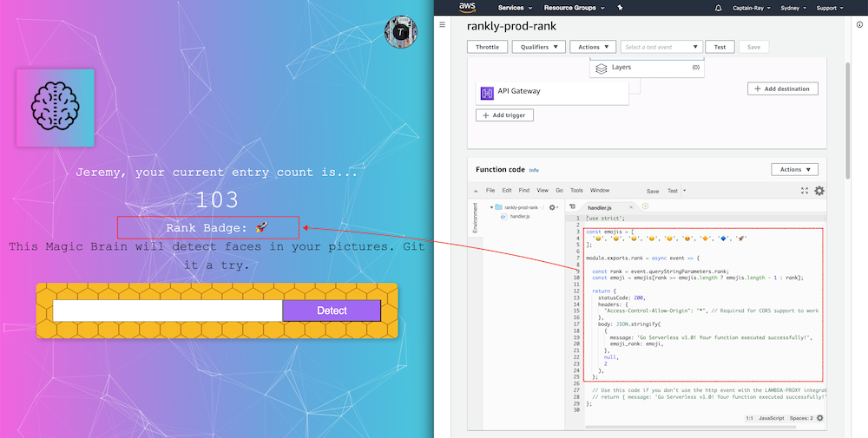Screen dimensions: 868x438
Task: Open code editor settings gear
Action: (819, 190)
